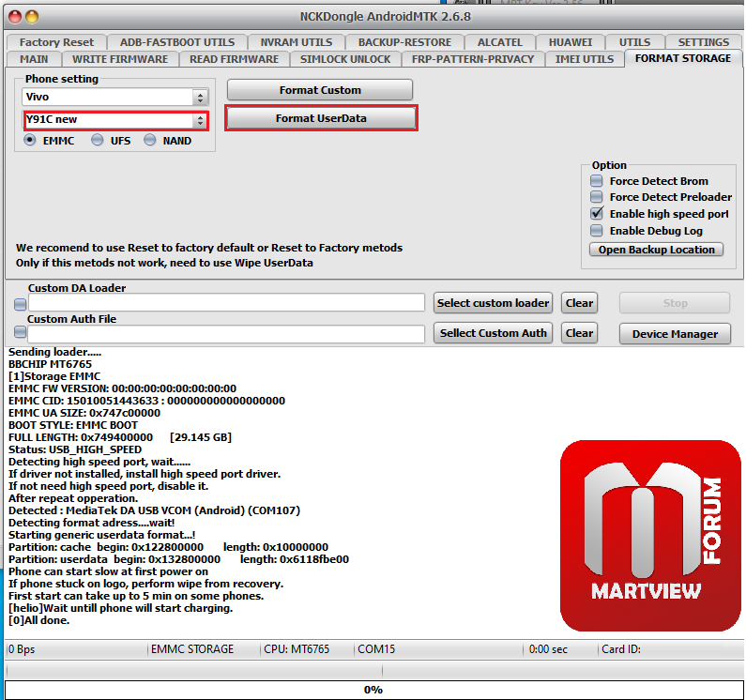Image resolution: width=746 pixels, height=700 pixels.
Task: Tick the Enable Debug Log checkbox
Action: (x=596, y=231)
